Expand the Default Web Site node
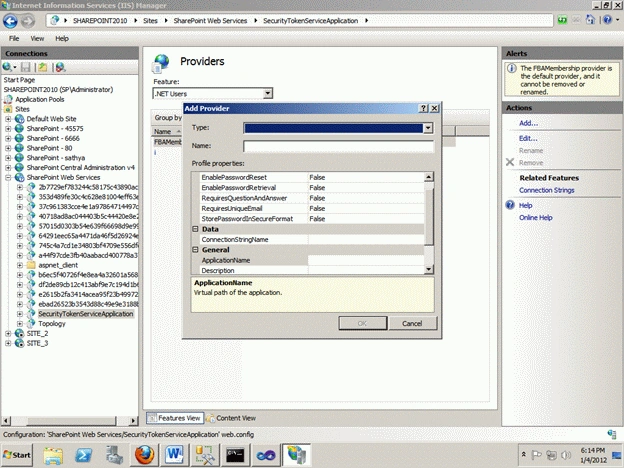The width and height of the screenshot is (624, 468). point(8,119)
